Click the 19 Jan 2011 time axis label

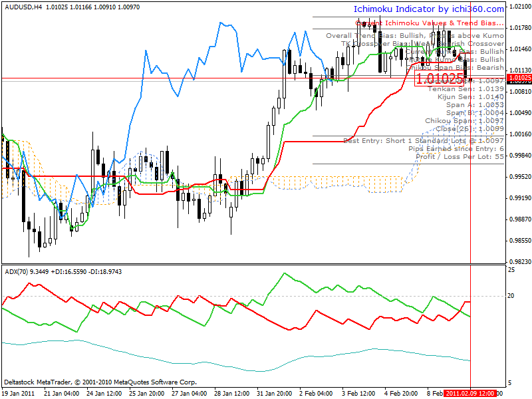pos(18,394)
